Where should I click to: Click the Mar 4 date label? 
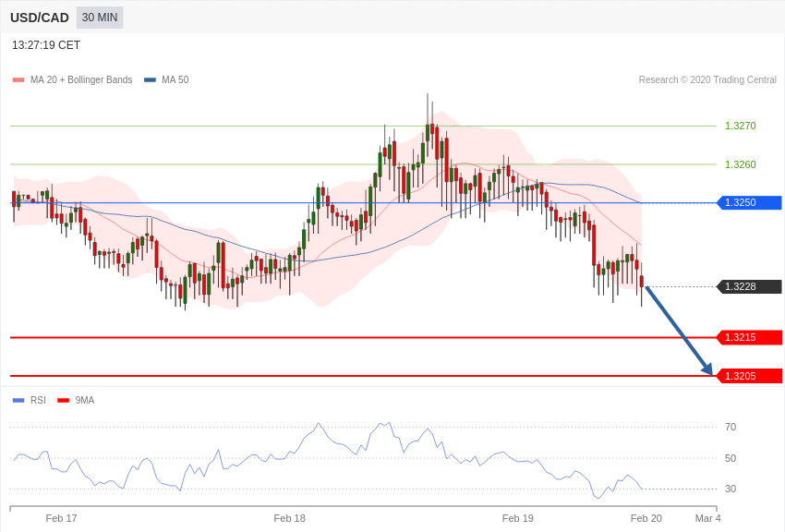(x=708, y=518)
